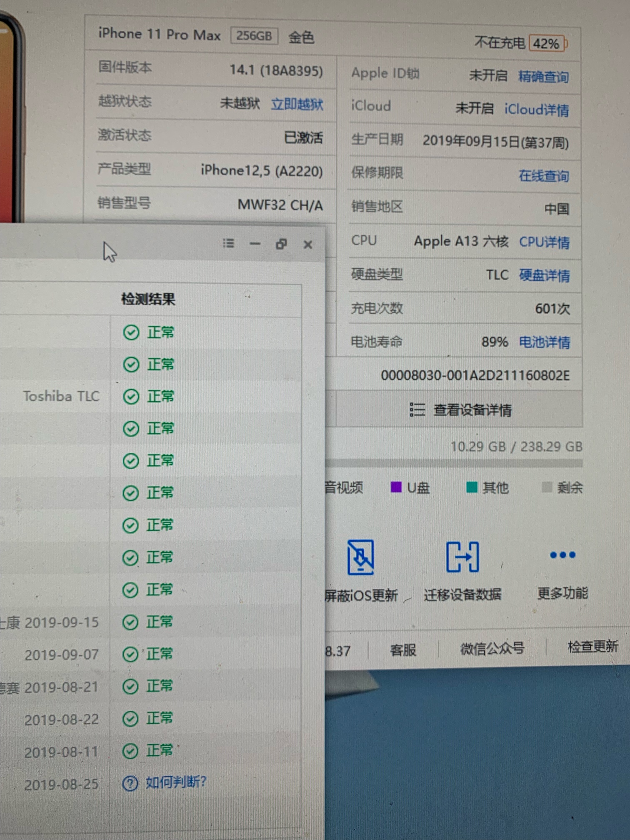This screenshot has height=840, width=630.
Task: Restore the front detection window size
Action: (282, 244)
